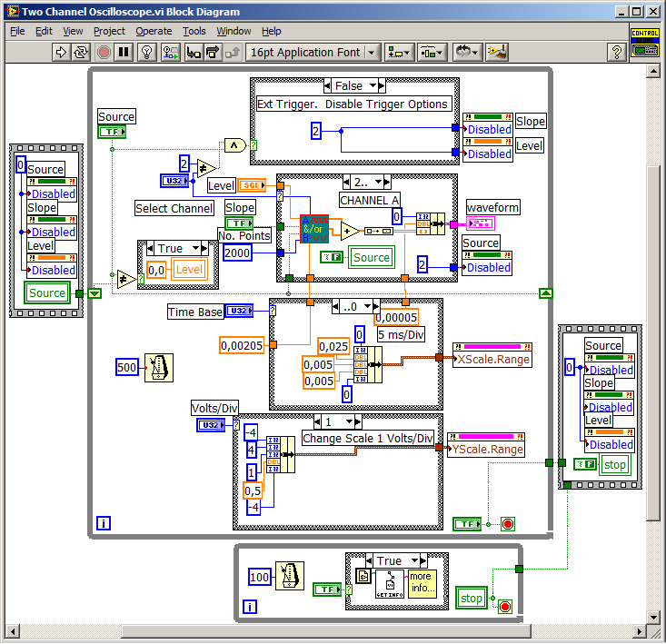The height and width of the screenshot is (644, 666).
Task: Click the Add function node in the CHANNEL A case
Action: [350, 231]
